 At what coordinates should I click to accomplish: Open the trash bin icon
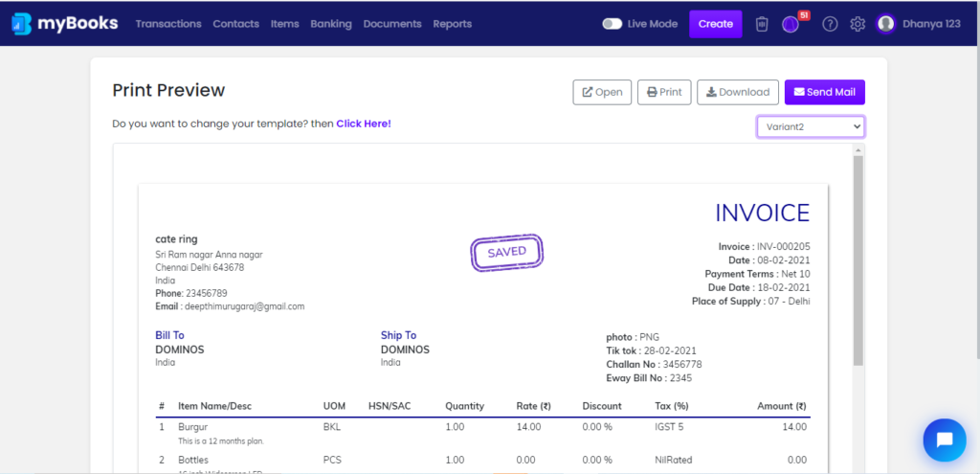[x=761, y=24]
